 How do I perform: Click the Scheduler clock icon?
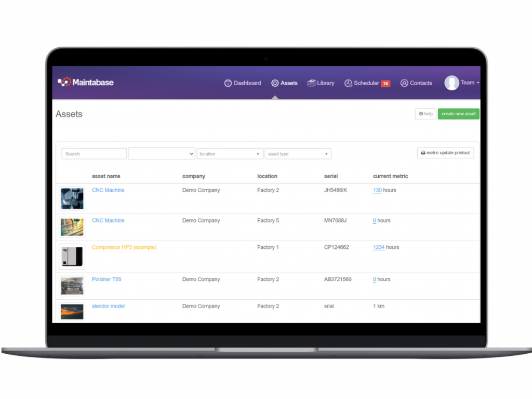(347, 83)
